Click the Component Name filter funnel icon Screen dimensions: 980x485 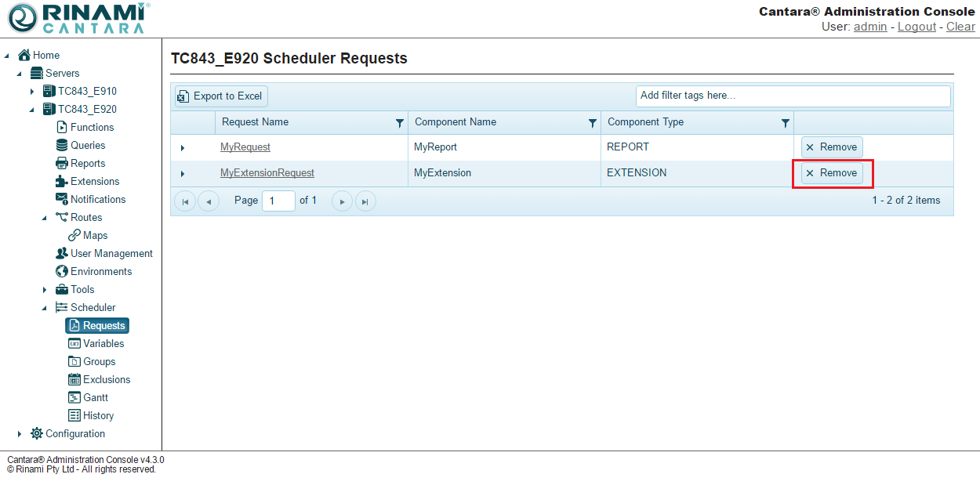click(593, 123)
